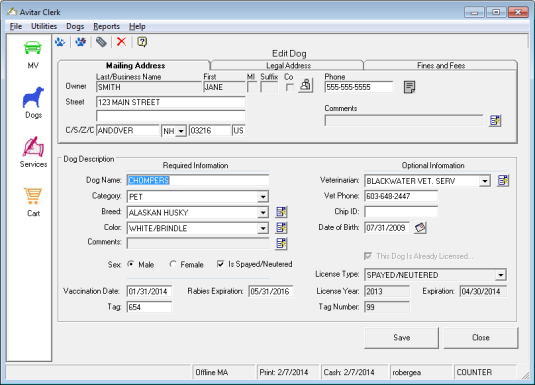Click the zip code 03216 field
Screen dimensions: 535x385
210,130
